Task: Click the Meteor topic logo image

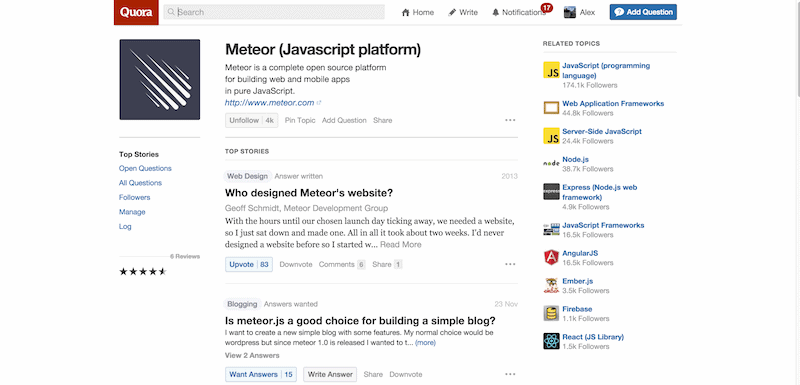Action: [x=160, y=80]
